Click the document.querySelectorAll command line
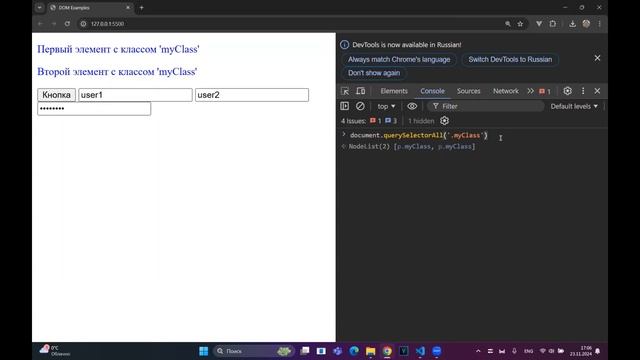The width and height of the screenshot is (640, 360). pos(418,135)
